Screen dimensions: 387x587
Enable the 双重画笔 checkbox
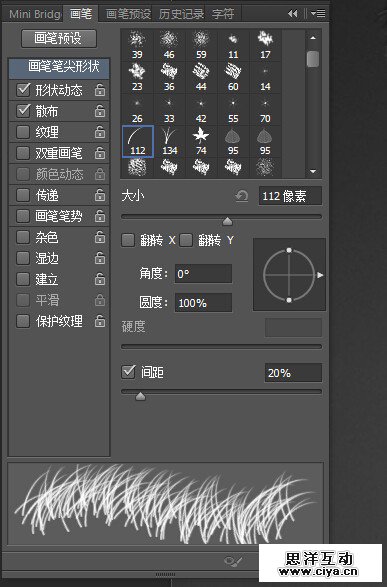pos(23,153)
